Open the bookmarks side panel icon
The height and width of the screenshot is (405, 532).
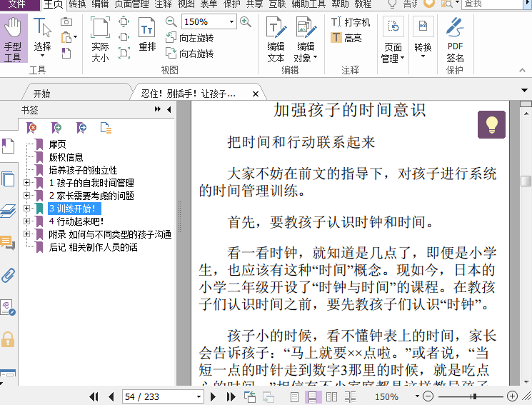pos(8,146)
